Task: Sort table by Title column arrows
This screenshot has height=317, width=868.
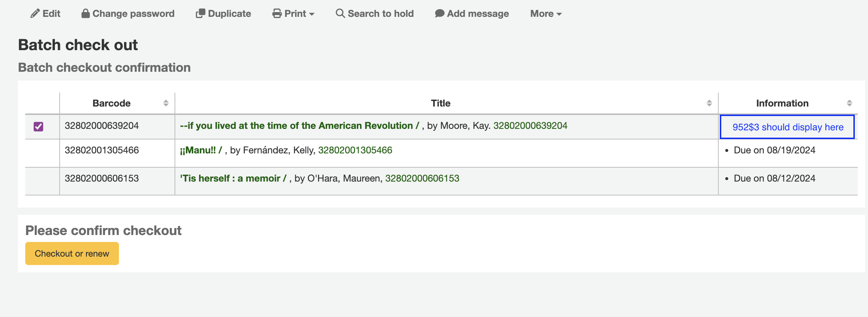Action: point(709,103)
